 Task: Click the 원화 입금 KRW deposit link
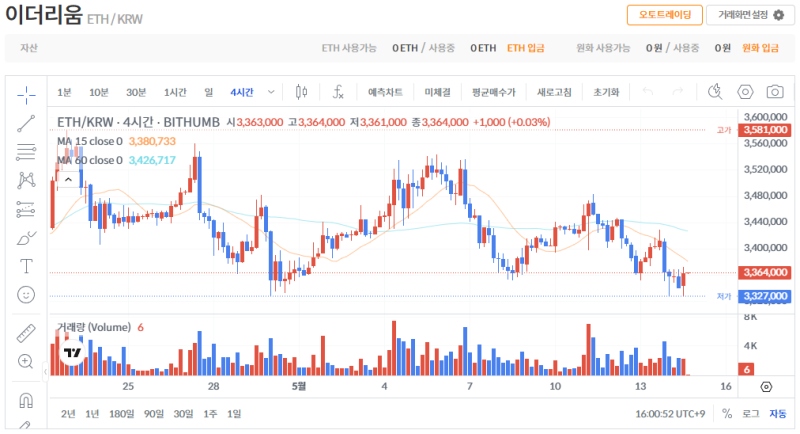[760, 48]
